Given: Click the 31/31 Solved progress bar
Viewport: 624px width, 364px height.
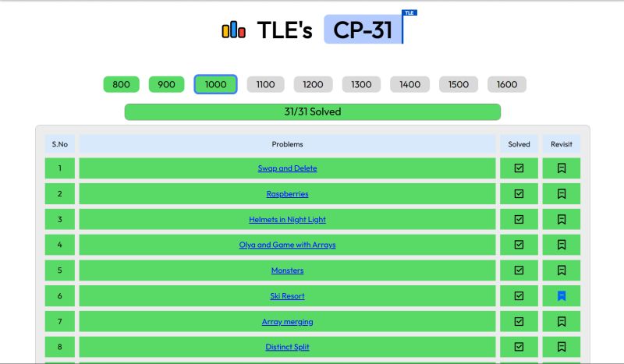Looking at the screenshot, I should (x=313, y=111).
